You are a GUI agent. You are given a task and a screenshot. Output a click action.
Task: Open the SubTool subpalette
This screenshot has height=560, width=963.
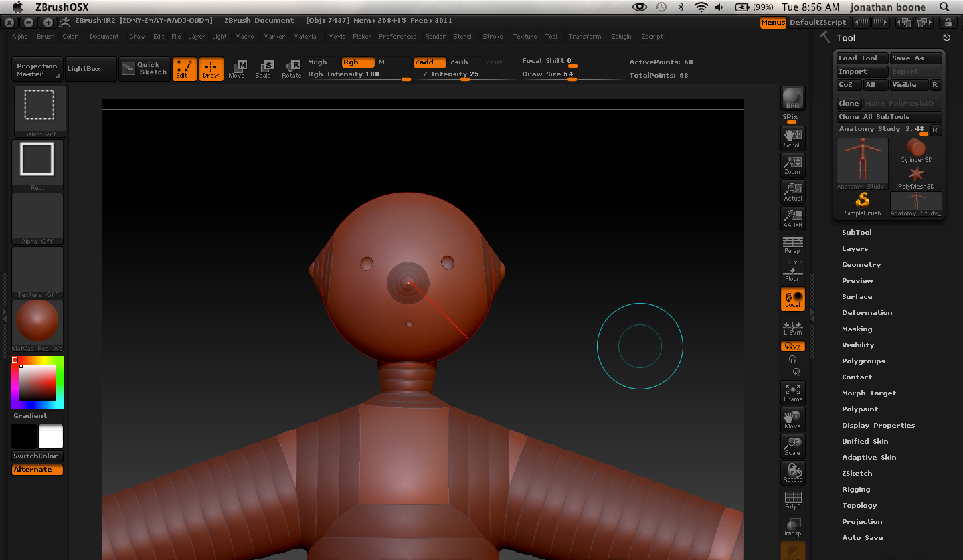[x=857, y=232]
